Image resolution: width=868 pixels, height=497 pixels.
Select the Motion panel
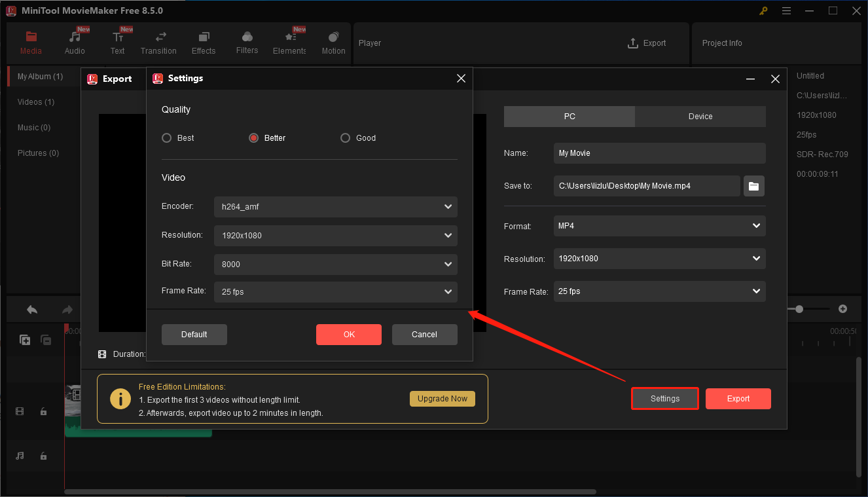click(333, 43)
